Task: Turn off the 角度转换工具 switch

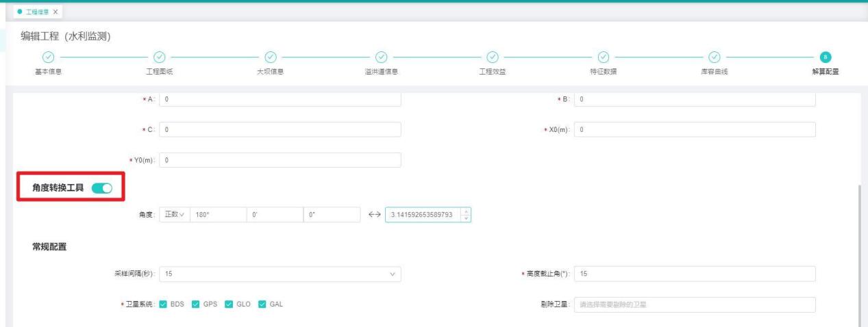Action: coord(101,189)
